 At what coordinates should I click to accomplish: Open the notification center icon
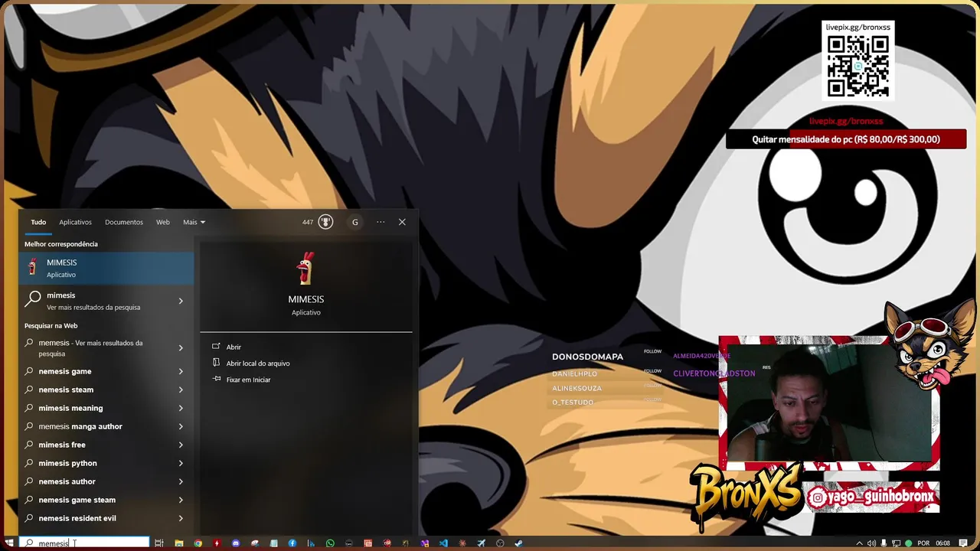coord(963,543)
